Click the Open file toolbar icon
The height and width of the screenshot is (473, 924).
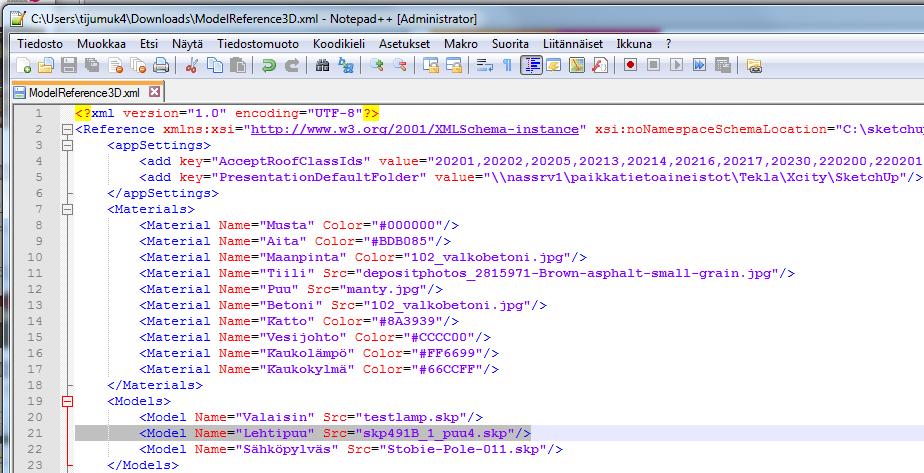tap(45, 65)
